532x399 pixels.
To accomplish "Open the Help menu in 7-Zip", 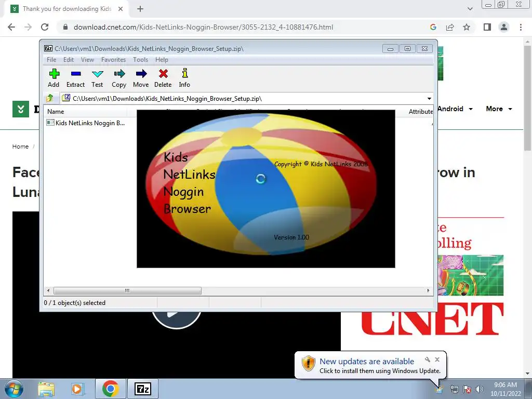I will (x=162, y=60).
